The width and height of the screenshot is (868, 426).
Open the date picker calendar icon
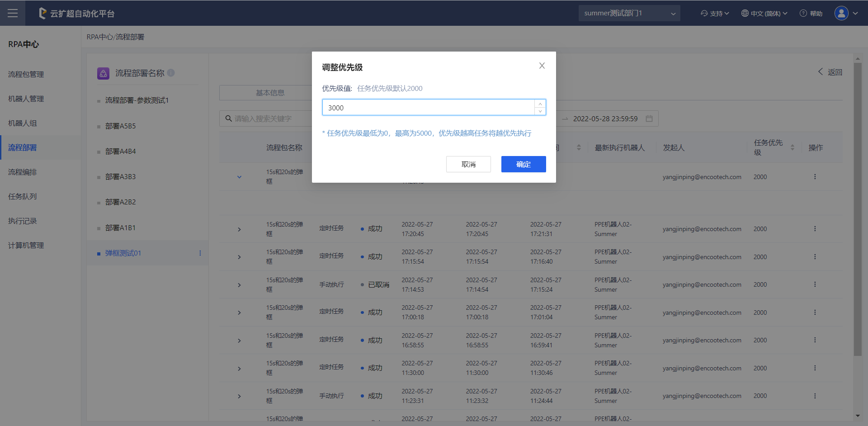pos(649,118)
